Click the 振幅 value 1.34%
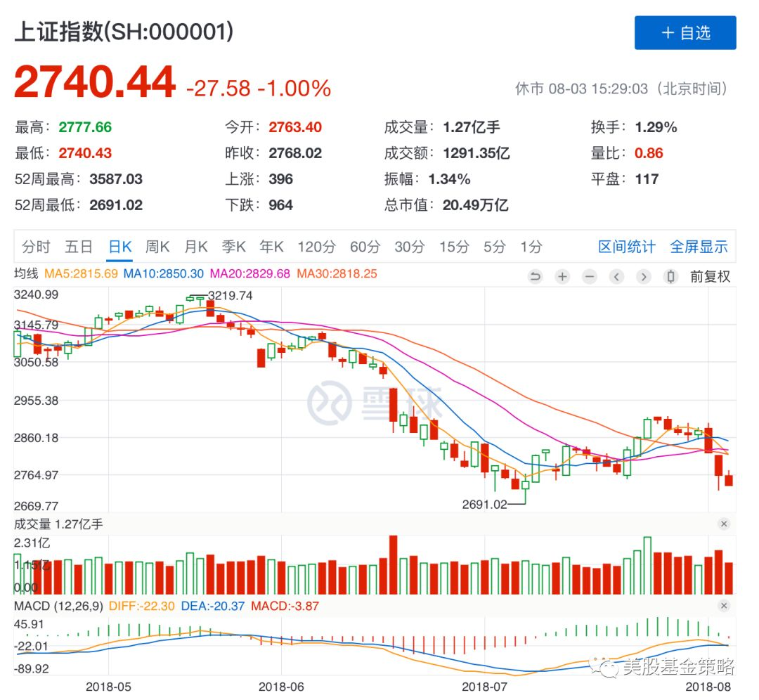The height and width of the screenshot is (700, 759). click(x=449, y=179)
